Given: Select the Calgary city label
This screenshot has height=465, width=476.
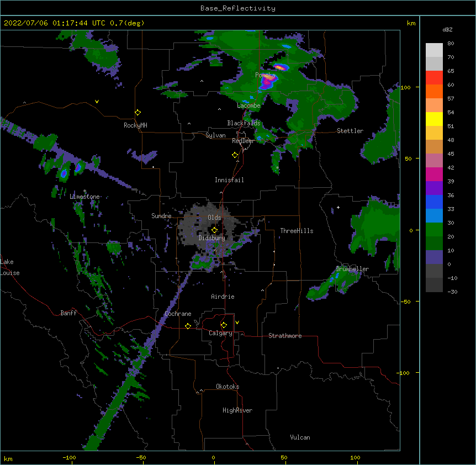Looking at the screenshot, I should [x=220, y=333].
